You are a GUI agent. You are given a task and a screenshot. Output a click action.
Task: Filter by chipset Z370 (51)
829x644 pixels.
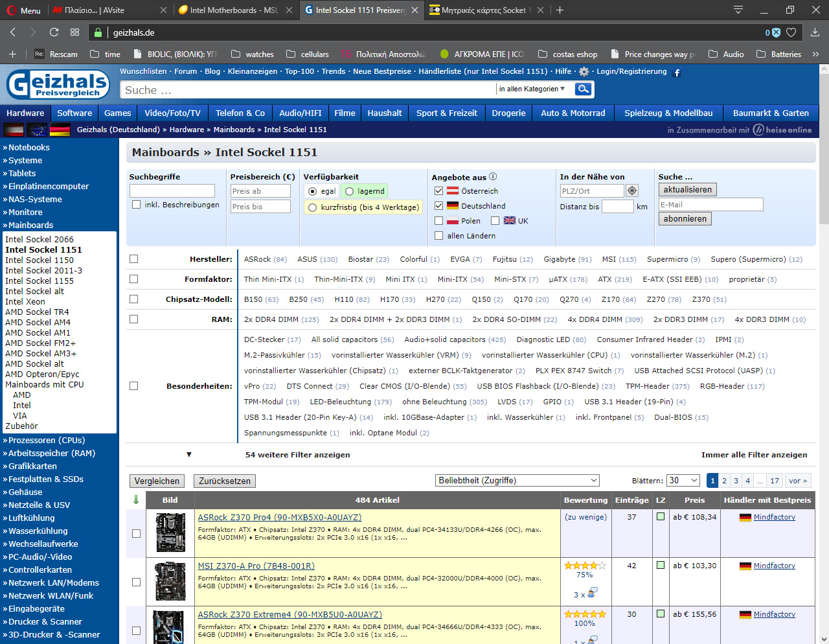[709, 299]
